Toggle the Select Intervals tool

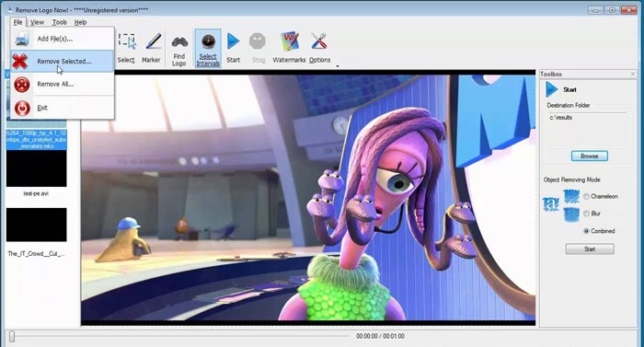pyautogui.click(x=208, y=49)
